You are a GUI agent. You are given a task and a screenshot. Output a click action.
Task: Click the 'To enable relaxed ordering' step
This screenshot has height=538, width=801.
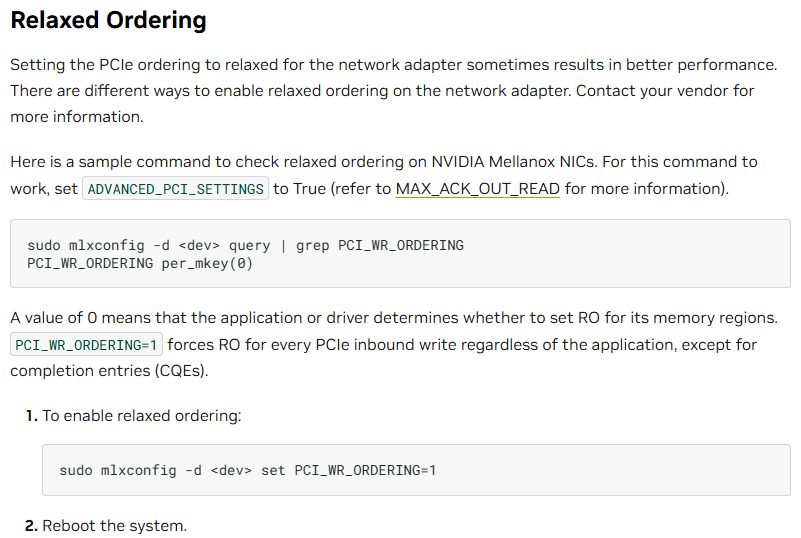pos(141,415)
